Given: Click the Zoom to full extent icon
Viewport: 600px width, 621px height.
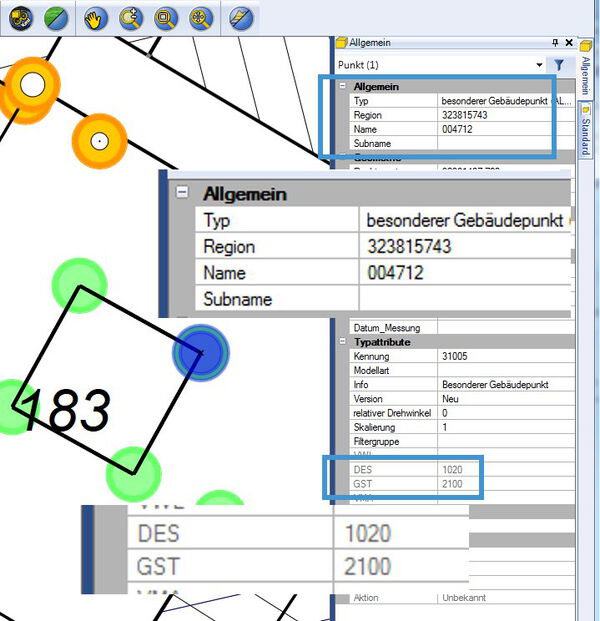Looking at the screenshot, I should (200, 18).
